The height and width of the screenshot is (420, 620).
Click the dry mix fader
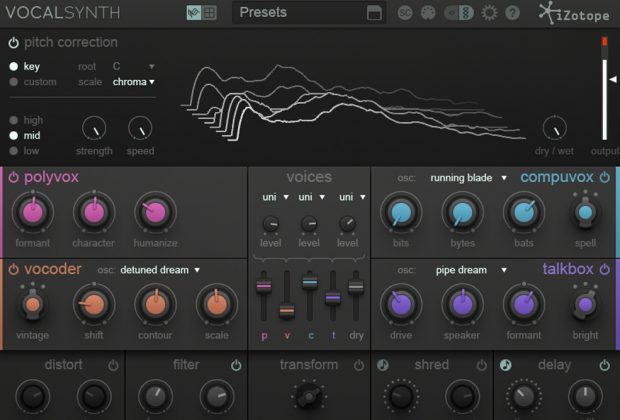tap(356, 286)
